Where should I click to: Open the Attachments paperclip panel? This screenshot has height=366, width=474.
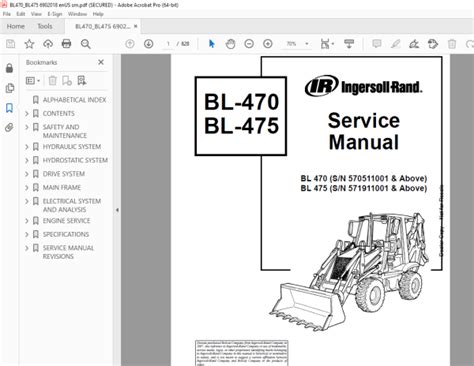(x=9, y=127)
